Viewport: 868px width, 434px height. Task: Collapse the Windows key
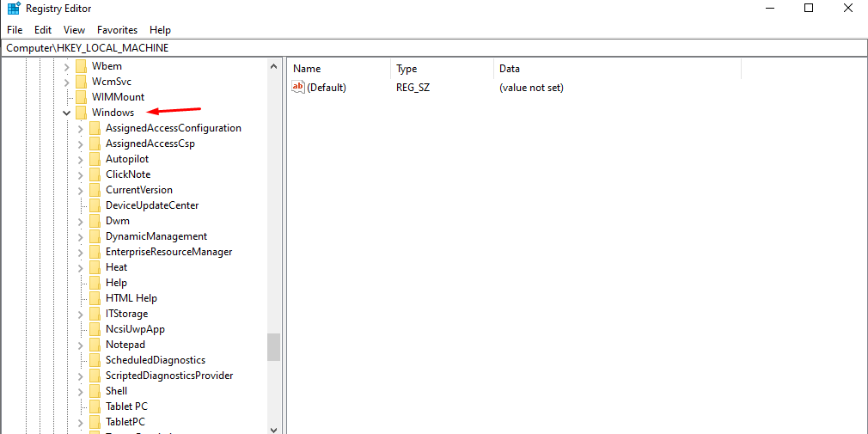click(x=67, y=113)
